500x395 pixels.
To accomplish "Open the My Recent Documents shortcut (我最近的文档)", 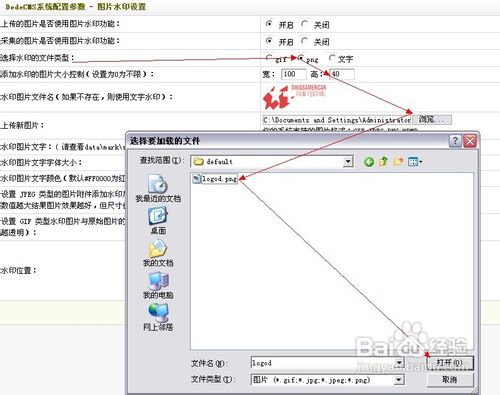I will click(158, 188).
